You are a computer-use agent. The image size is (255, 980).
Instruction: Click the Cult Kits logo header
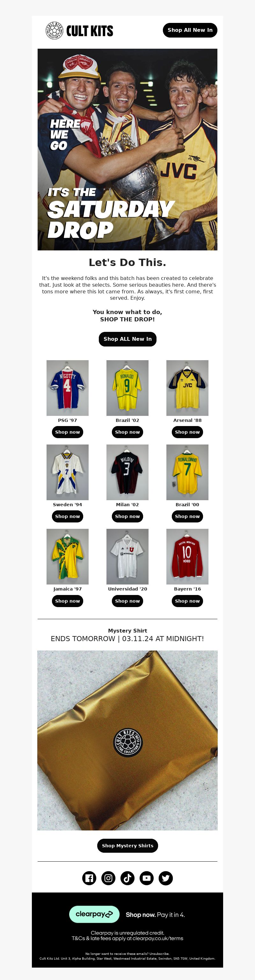coord(79,31)
